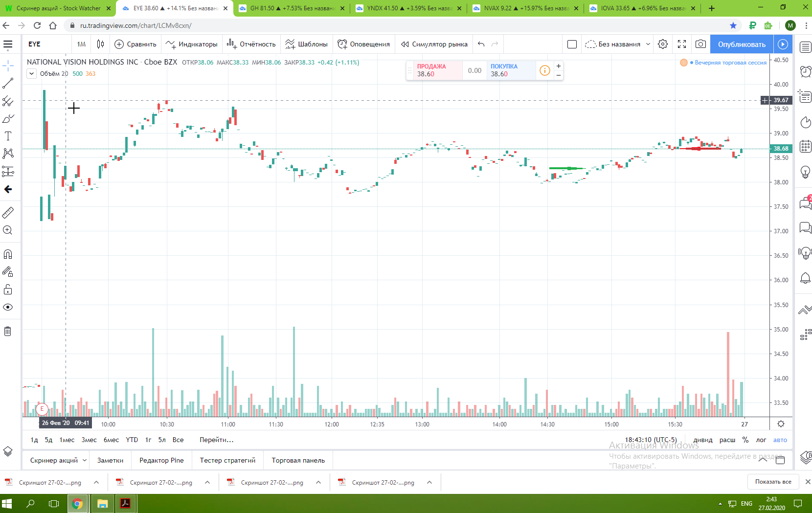Enter fullscreen mode for the chart
The image size is (812, 513).
click(682, 44)
